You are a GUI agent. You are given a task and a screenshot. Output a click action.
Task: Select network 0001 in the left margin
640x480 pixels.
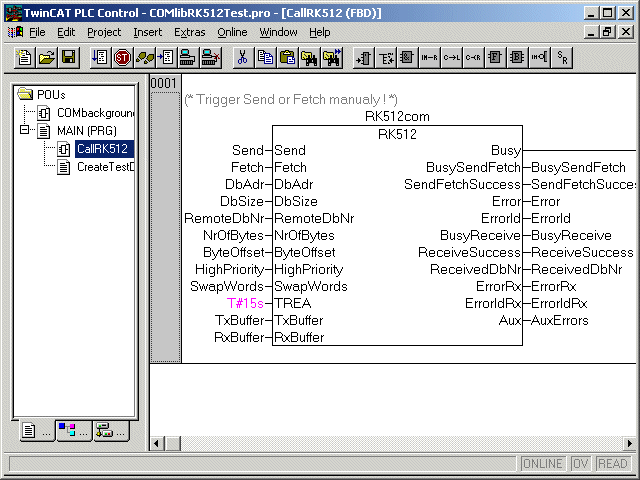tap(163, 83)
